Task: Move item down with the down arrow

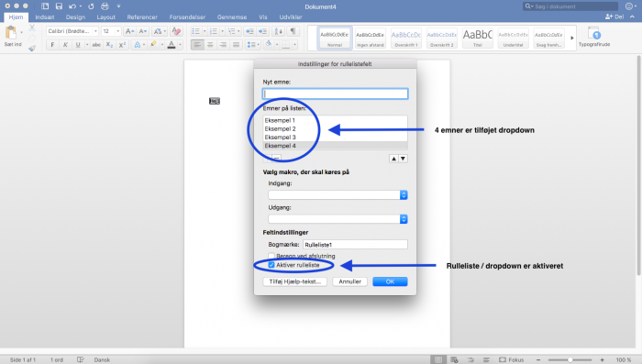Action: point(403,159)
